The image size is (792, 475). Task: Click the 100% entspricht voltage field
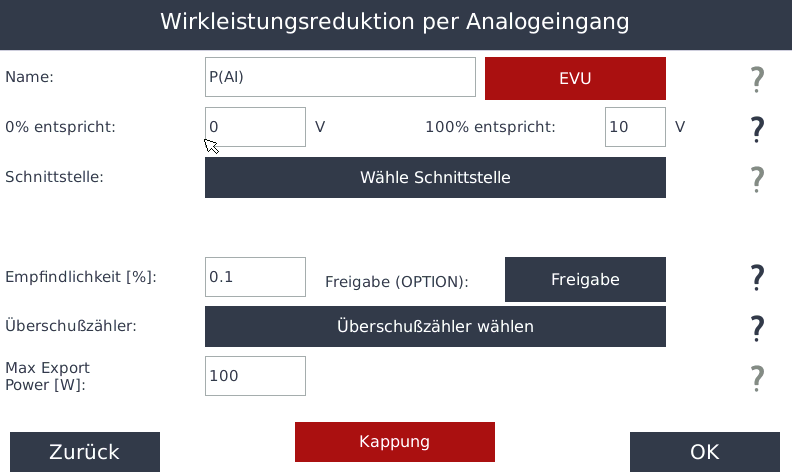pos(635,127)
